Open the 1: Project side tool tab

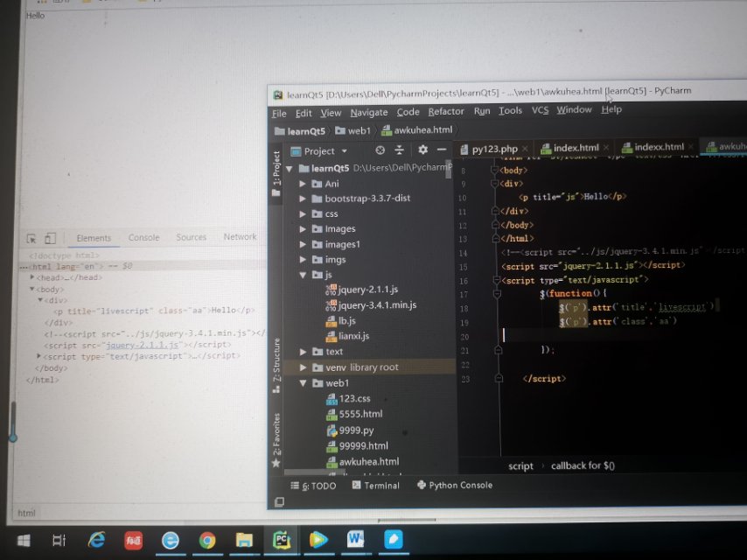click(x=276, y=173)
